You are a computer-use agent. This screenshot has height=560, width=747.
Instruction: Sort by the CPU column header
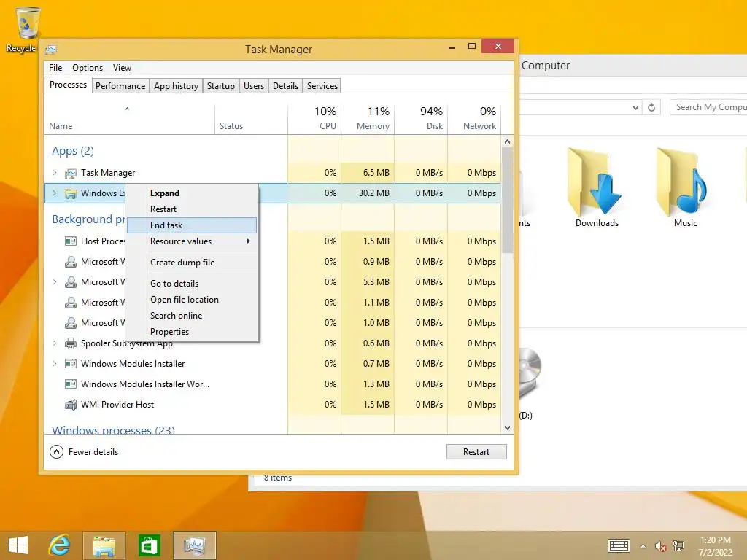[x=315, y=118]
